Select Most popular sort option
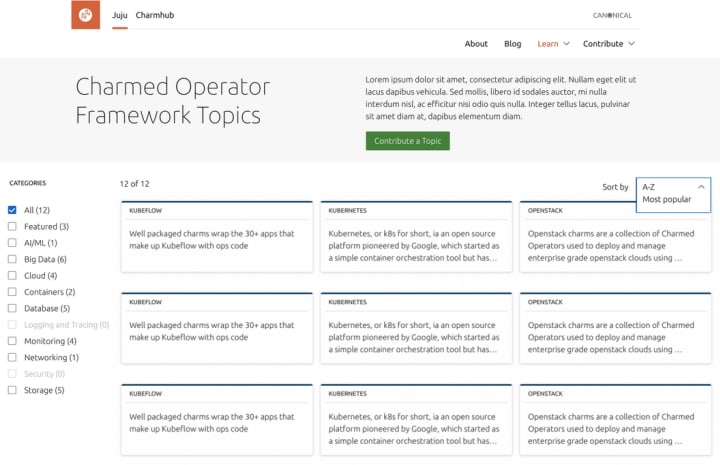 [666, 199]
